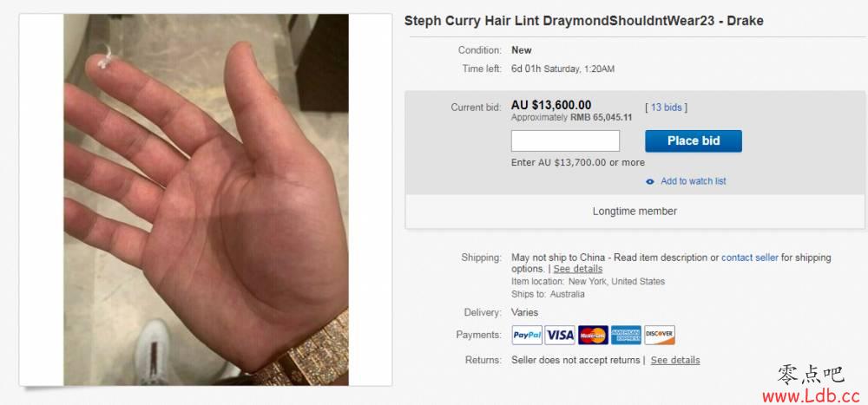The width and height of the screenshot is (868, 405).
Task: Click the MasterCard payment icon
Action: [x=593, y=335]
